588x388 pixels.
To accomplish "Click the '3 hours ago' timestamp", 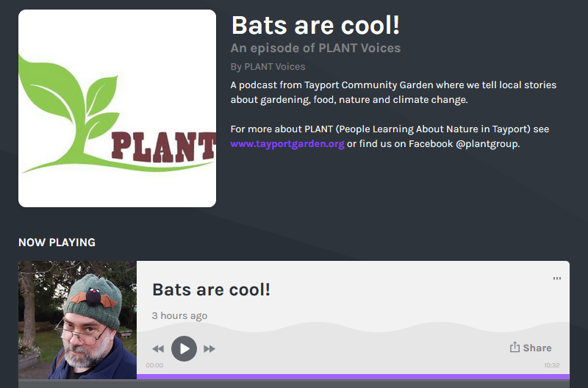I will pos(179,316).
